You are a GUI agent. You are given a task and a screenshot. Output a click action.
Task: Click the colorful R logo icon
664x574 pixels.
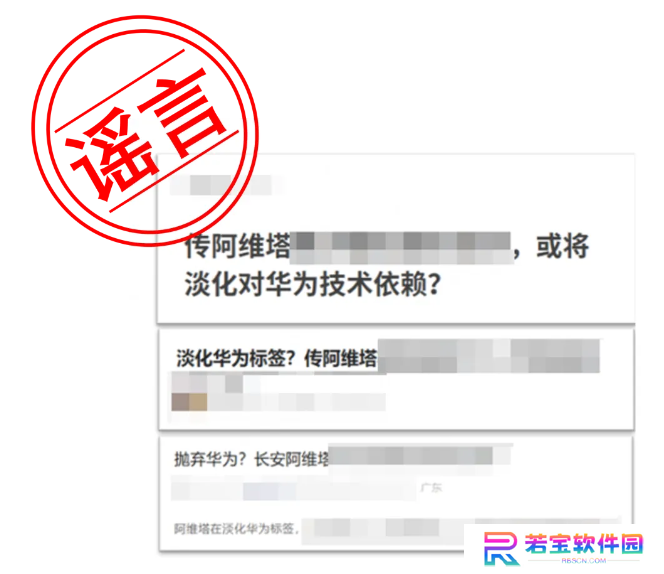coord(501,548)
